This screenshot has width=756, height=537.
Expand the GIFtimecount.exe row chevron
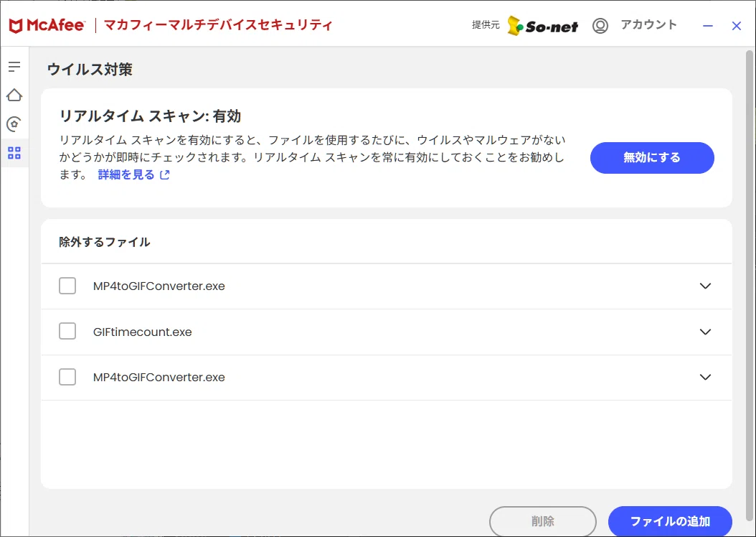pyautogui.click(x=705, y=332)
